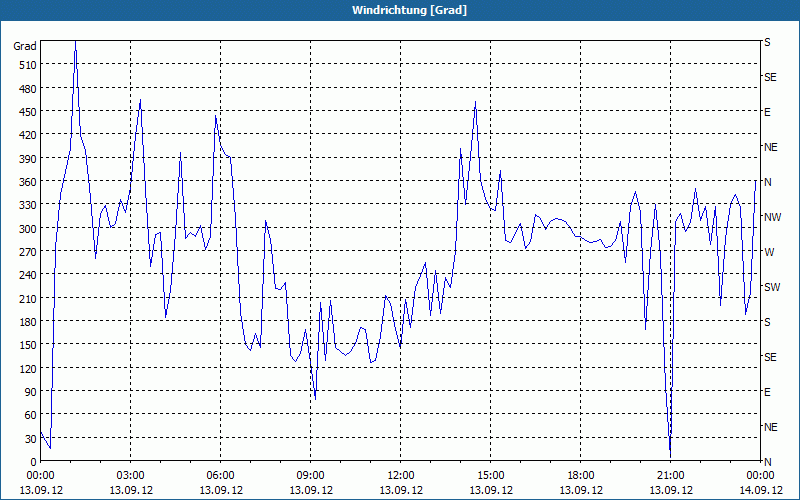Click the 270 y-axis tick label
The width and height of the screenshot is (800, 500).
tap(28, 252)
